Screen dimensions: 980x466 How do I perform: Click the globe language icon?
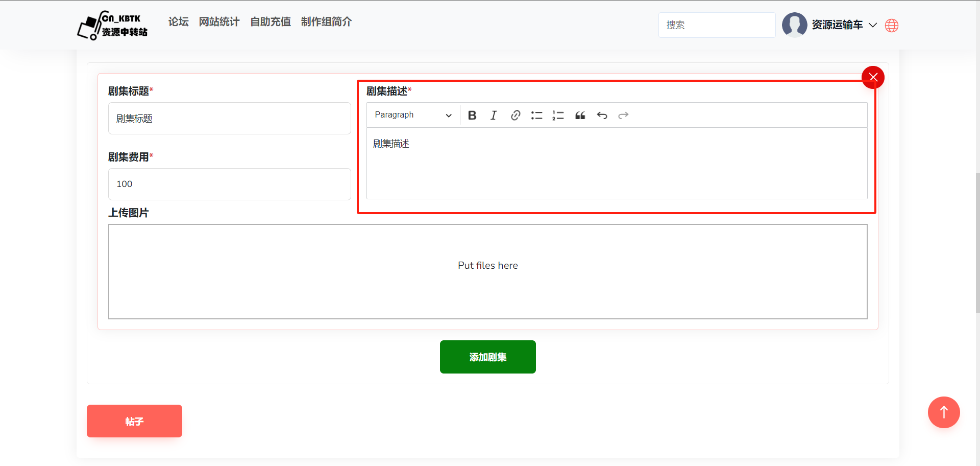892,26
